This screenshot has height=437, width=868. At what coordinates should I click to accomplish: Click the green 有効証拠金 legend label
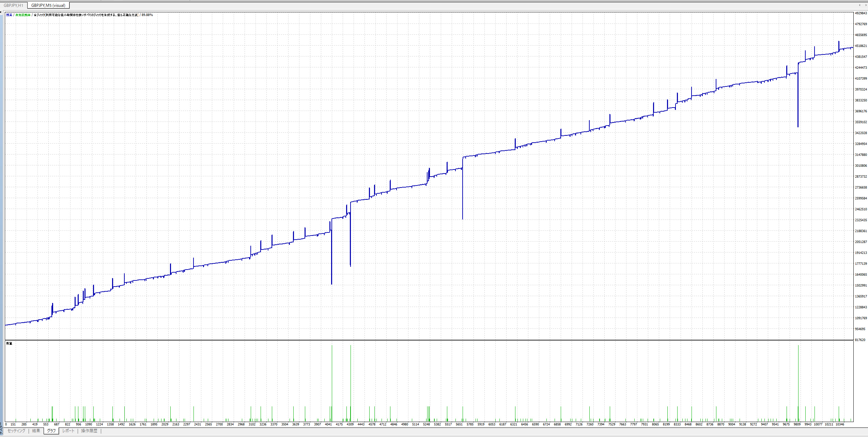[23, 15]
